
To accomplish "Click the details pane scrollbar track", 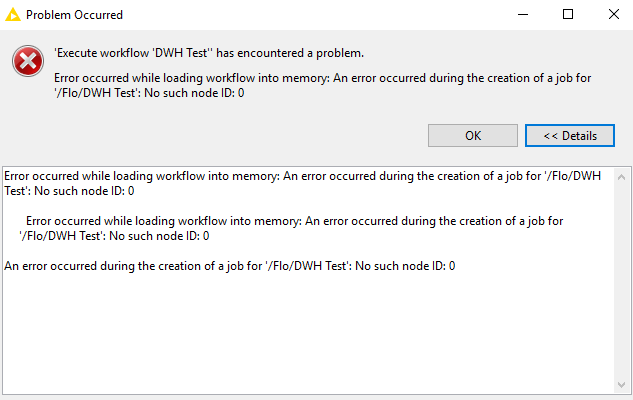I will click(x=622, y=281).
